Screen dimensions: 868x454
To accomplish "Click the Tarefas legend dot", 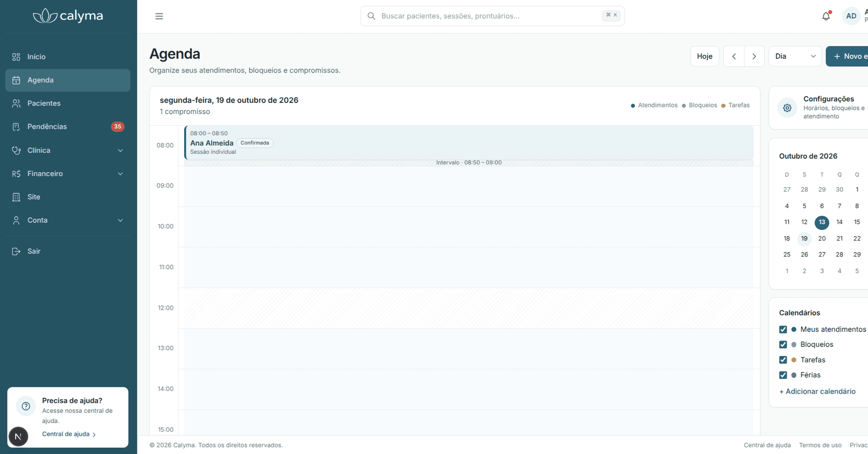I will pyautogui.click(x=723, y=106).
